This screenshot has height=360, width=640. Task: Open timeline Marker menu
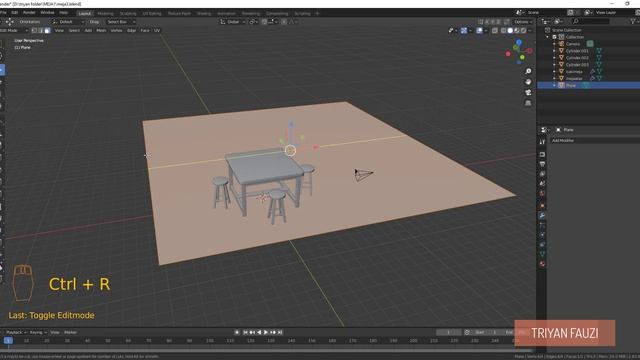[70, 333]
